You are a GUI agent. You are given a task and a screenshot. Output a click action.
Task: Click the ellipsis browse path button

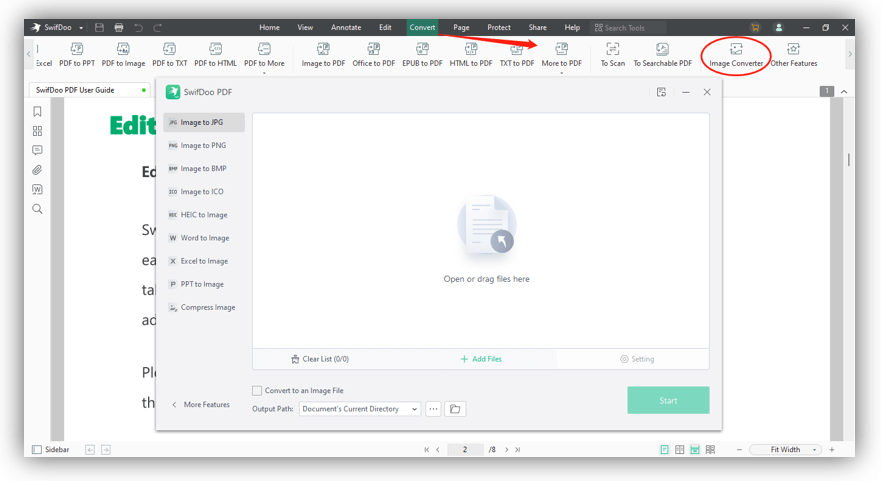click(433, 409)
